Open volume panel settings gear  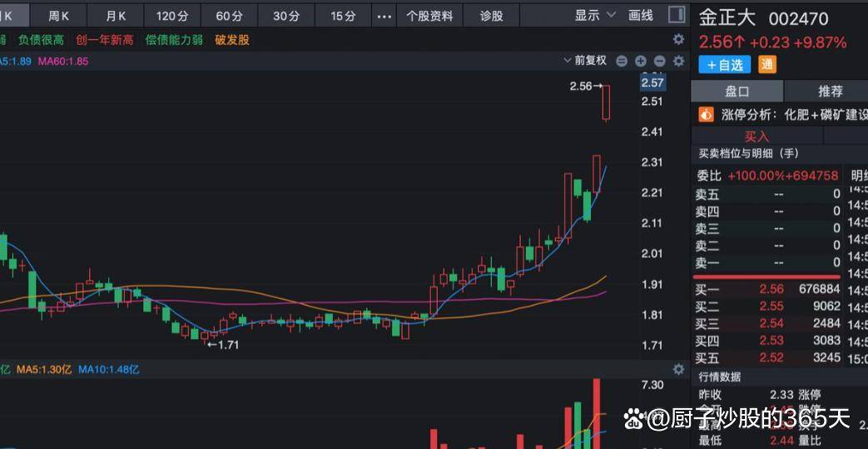pyautogui.click(x=679, y=369)
